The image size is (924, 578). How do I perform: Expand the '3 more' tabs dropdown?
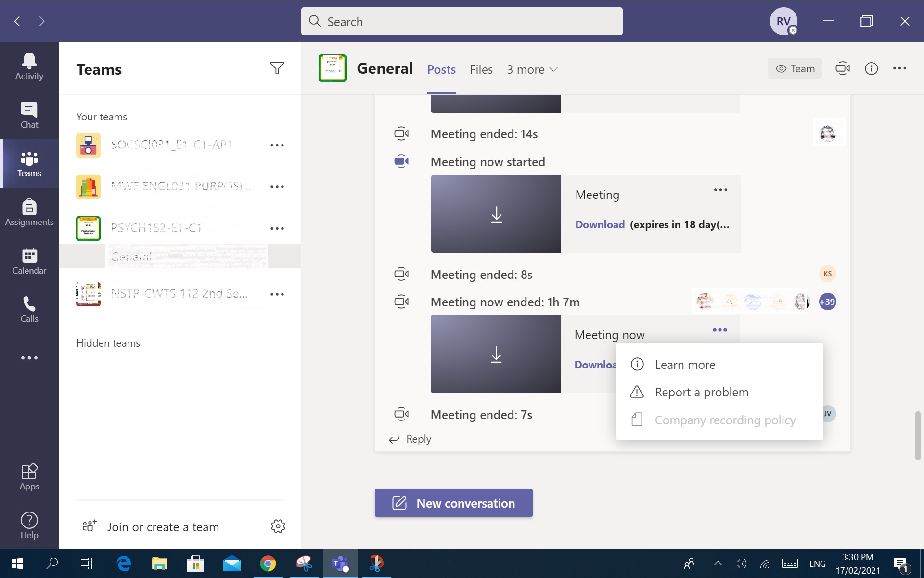pyautogui.click(x=532, y=69)
